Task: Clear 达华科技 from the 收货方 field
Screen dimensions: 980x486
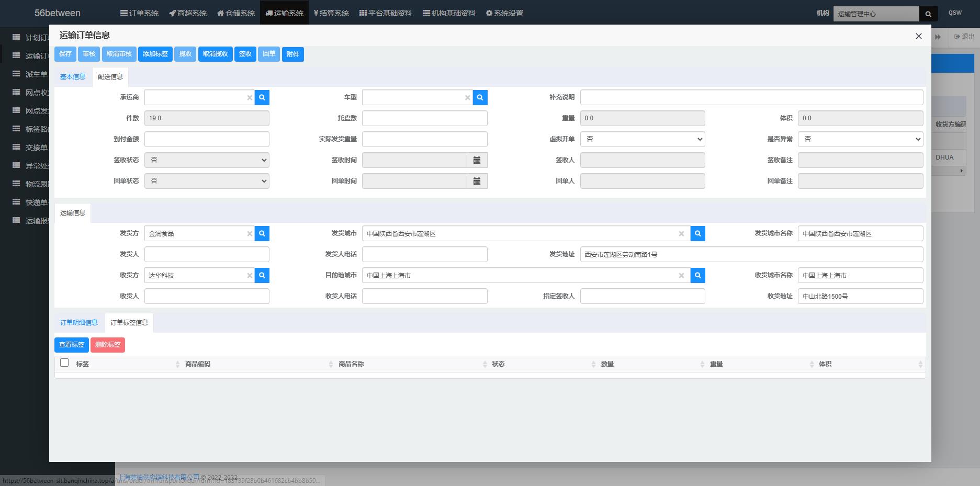Action: pyautogui.click(x=250, y=276)
